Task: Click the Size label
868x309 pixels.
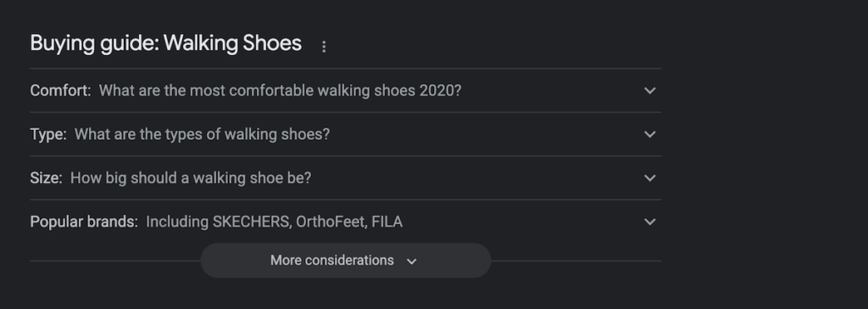Action: (46, 178)
